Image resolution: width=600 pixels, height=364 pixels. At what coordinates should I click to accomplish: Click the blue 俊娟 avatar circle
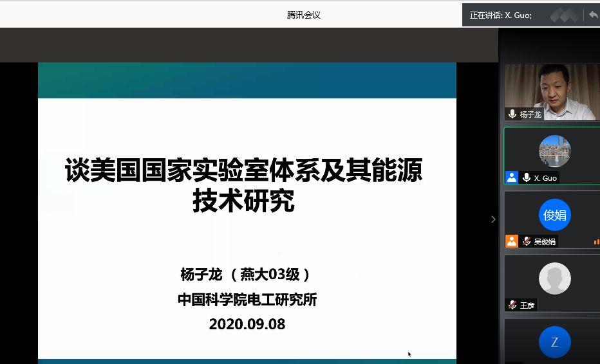(554, 215)
